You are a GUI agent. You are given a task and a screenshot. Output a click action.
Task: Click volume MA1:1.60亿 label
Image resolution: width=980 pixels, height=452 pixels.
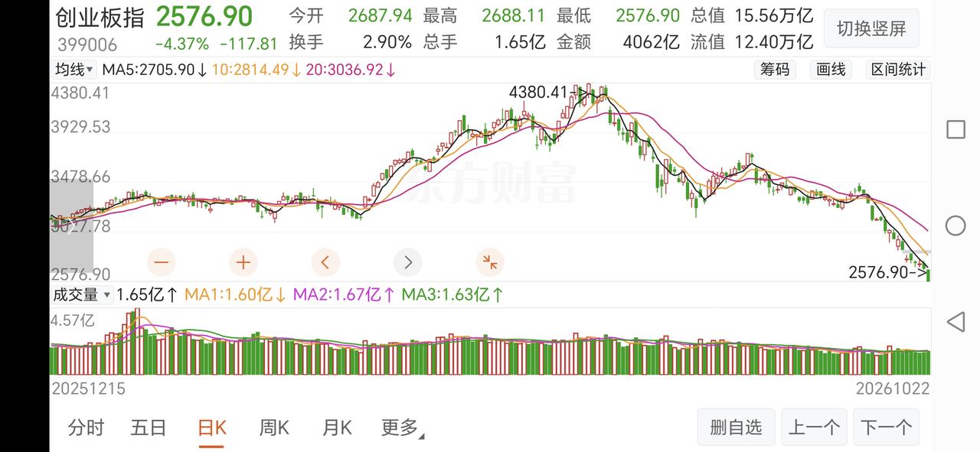tap(236, 294)
